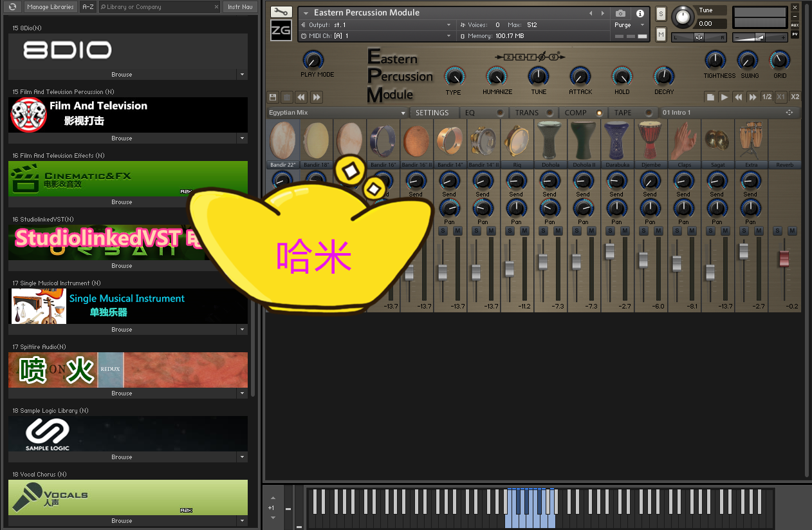
Task: Expand Single Musical Instrument library options arrow
Action: [243, 330]
